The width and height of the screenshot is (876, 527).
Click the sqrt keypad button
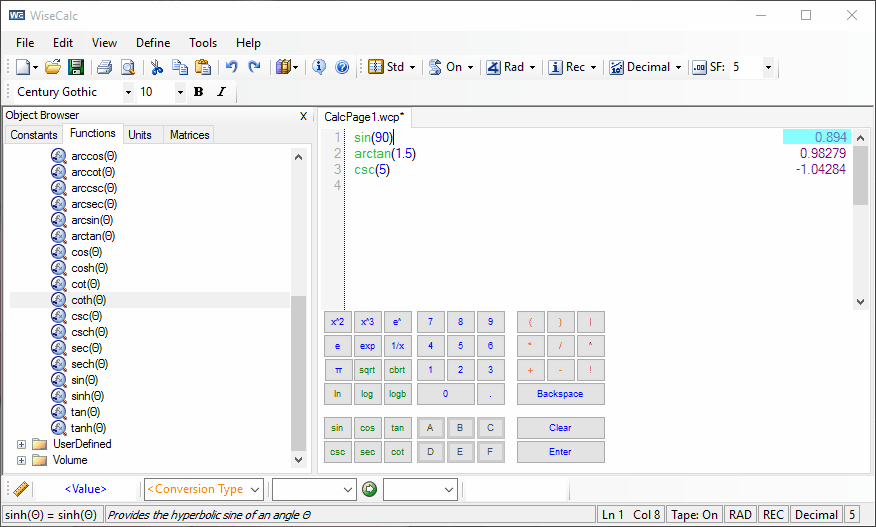coord(367,370)
